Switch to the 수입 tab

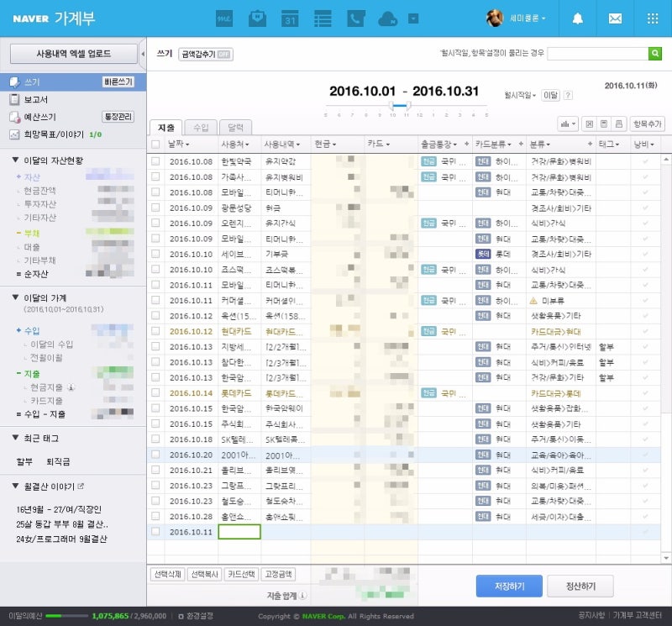pyautogui.click(x=201, y=128)
